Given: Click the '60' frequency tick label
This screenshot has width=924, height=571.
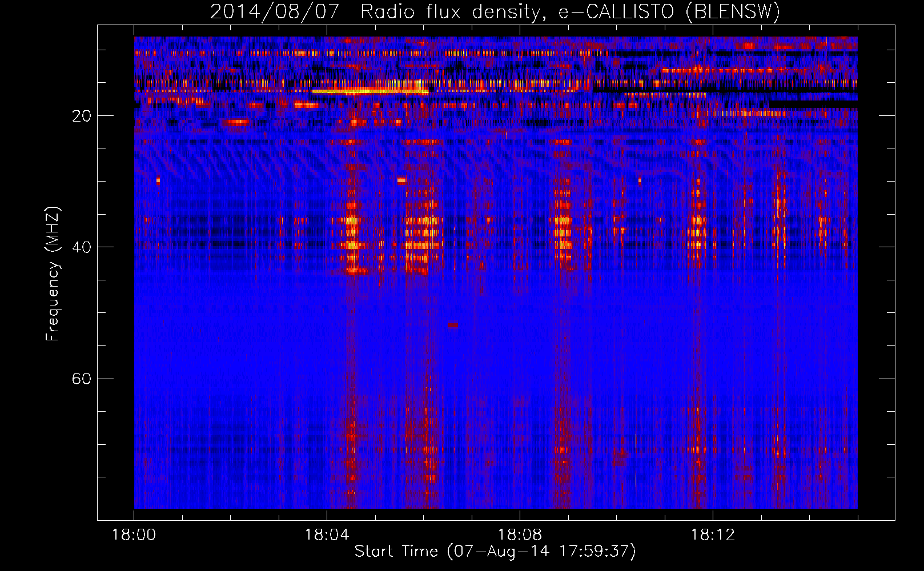Looking at the screenshot, I should click(82, 379).
